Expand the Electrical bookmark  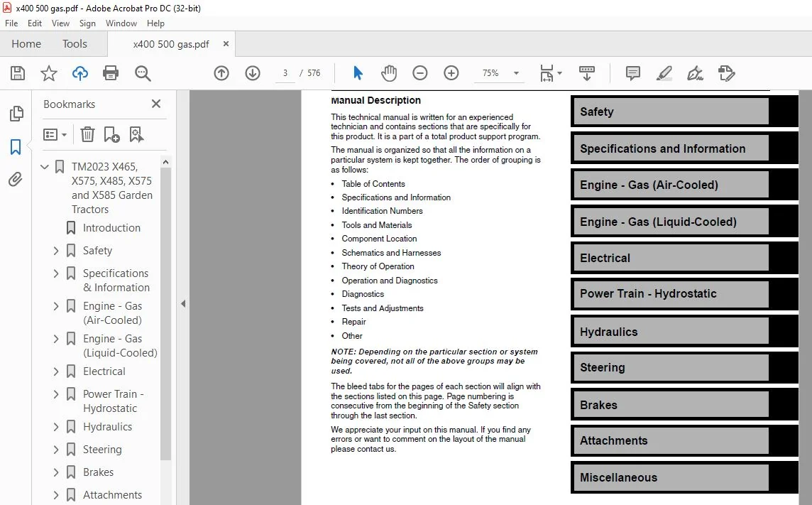tap(56, 371)
